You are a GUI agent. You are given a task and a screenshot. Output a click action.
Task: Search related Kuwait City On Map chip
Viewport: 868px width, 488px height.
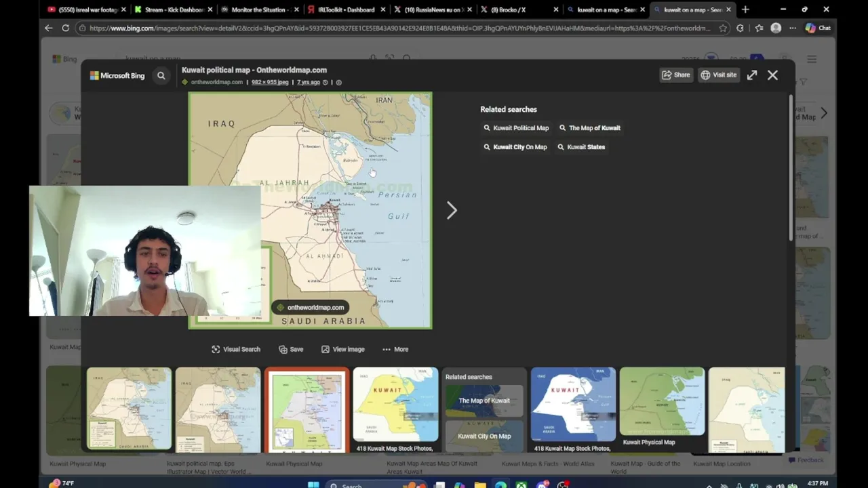tap(515, 146)
